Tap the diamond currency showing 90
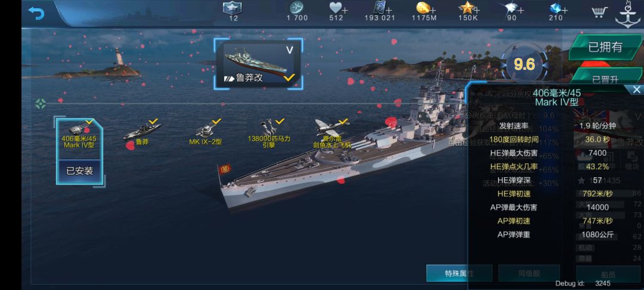 [x=511, y=8]
